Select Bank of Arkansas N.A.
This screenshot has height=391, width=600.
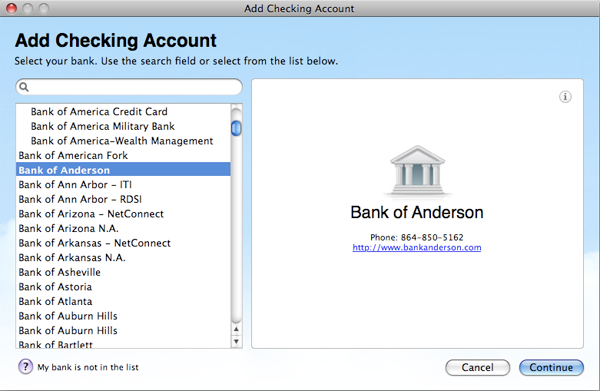pyautogui.click(x=123, y=257)
